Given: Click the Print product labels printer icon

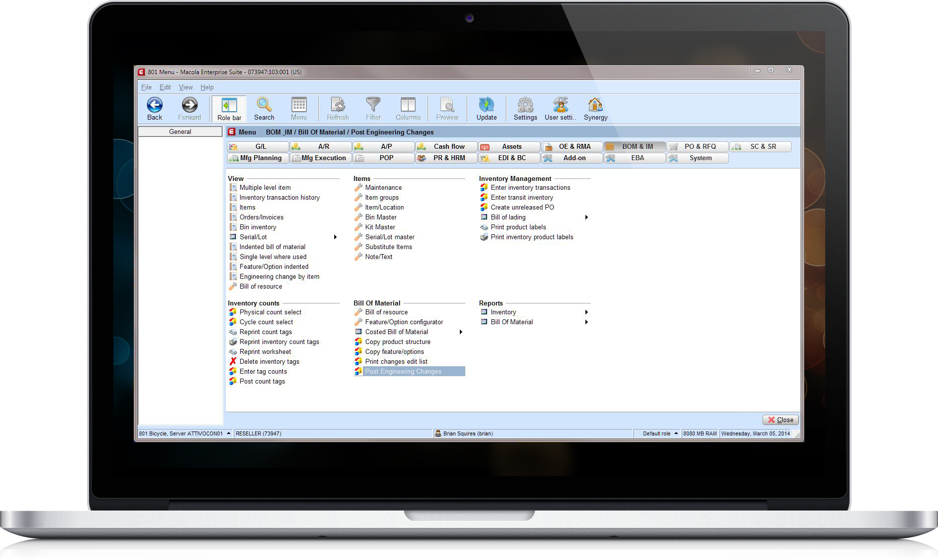Looking at the screenshot, I should click(484, 227).
